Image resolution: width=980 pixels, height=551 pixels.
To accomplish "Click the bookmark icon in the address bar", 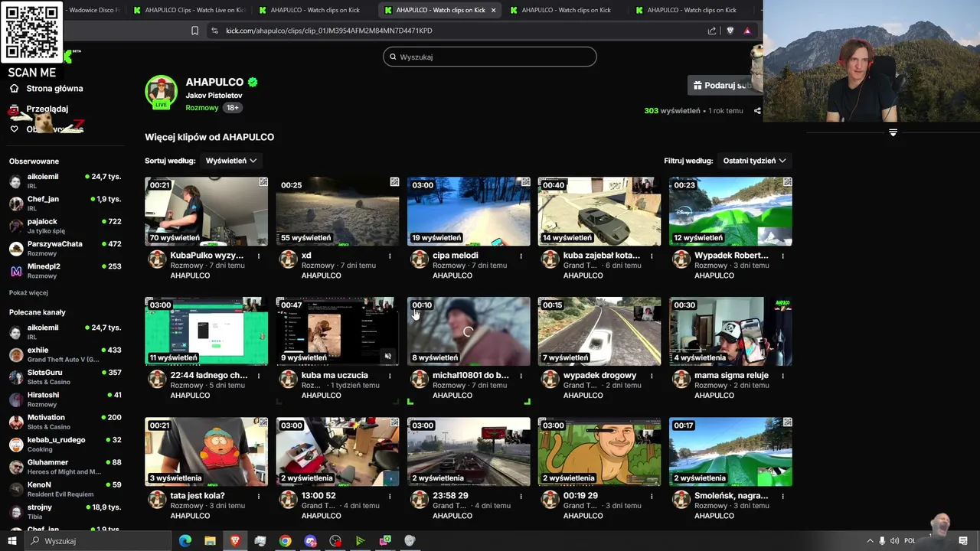I will pyautogui.click(x=194, y=31).
